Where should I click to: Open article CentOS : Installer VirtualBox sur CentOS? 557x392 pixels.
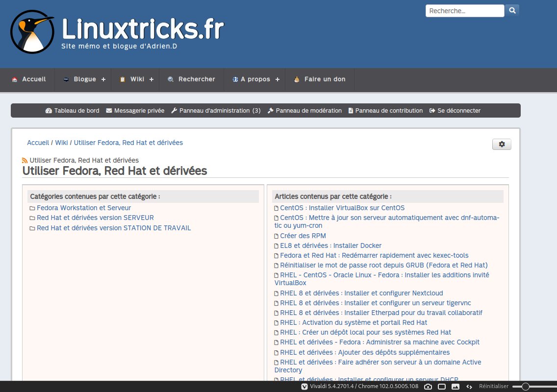coord(342,208)
